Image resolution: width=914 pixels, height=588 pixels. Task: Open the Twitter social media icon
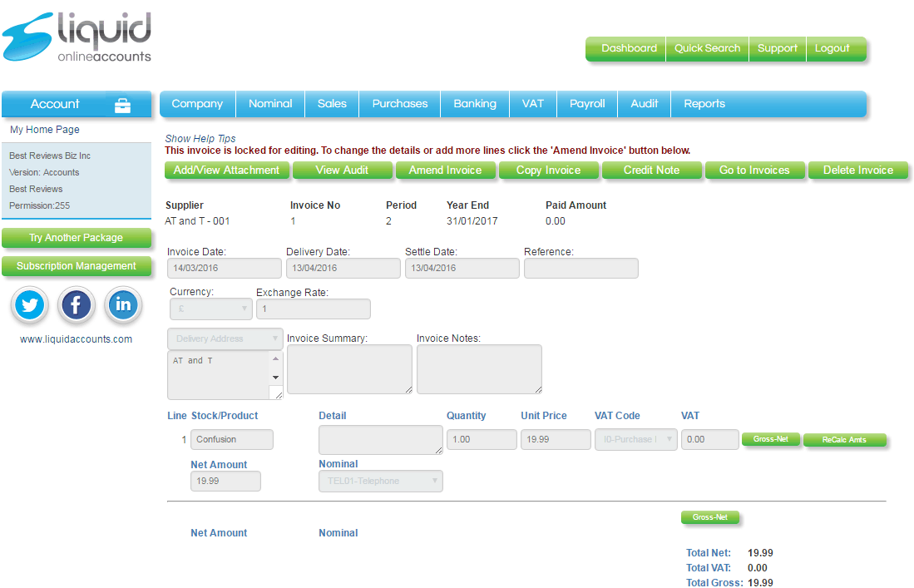29,305
